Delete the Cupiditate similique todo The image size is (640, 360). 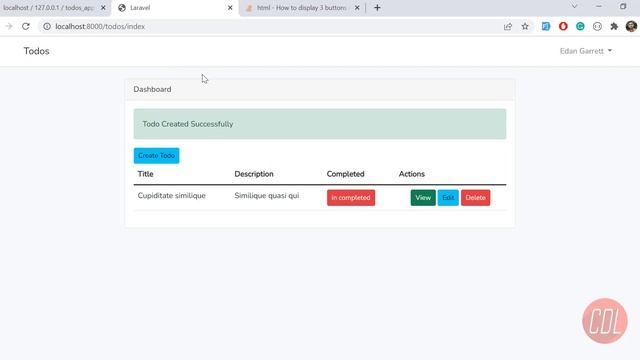(x=476, y=198)
